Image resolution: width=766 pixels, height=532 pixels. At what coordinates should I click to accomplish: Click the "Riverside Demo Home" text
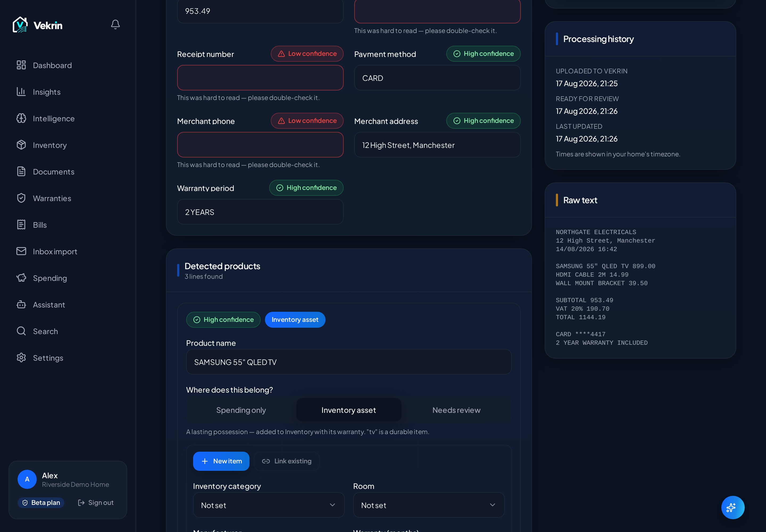76,484
